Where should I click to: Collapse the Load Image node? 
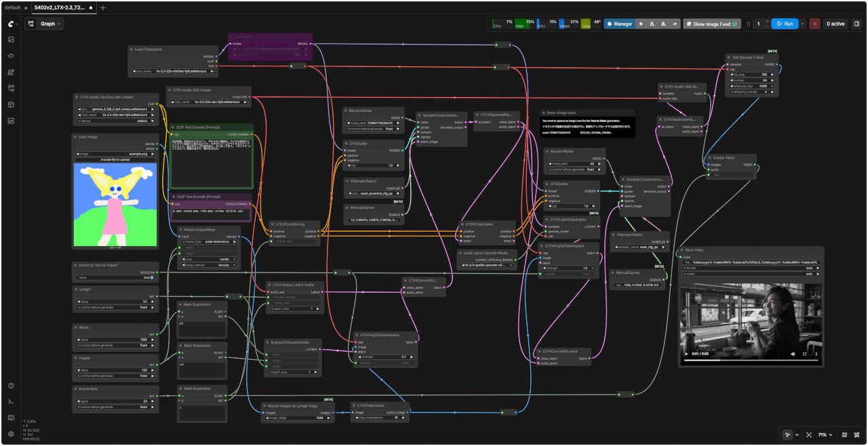[75, 136]
